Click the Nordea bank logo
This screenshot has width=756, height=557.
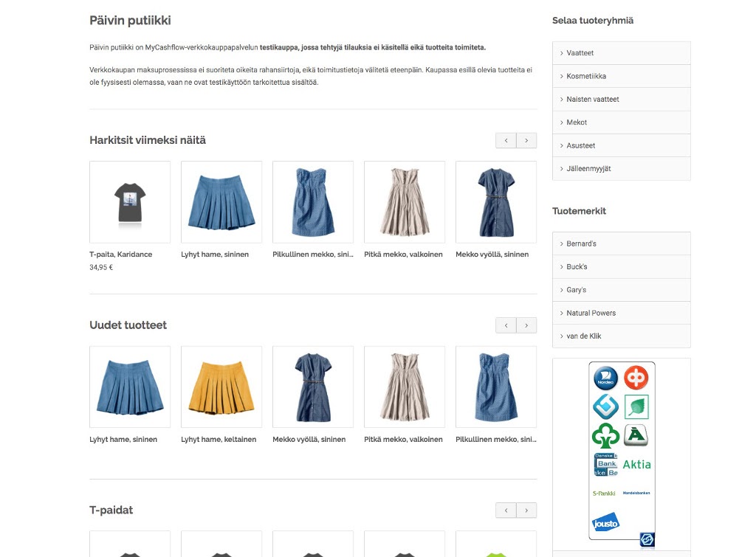(605, 378)
